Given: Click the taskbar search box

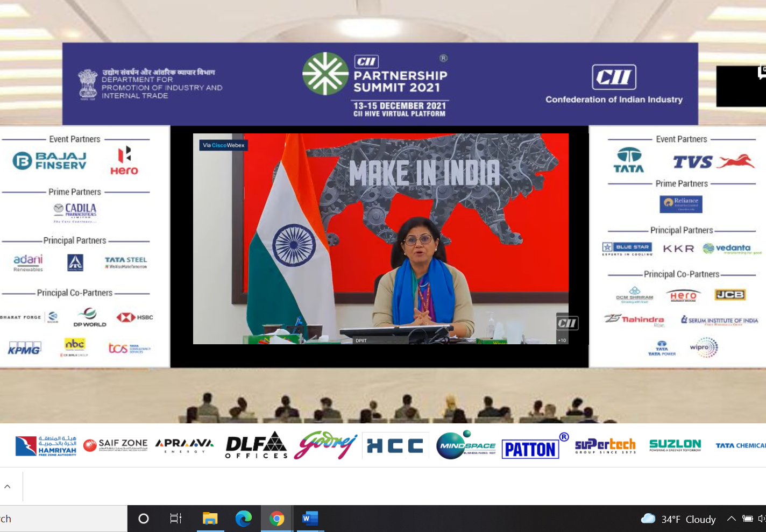Looking at the screenshot, I should click(63, 519).
